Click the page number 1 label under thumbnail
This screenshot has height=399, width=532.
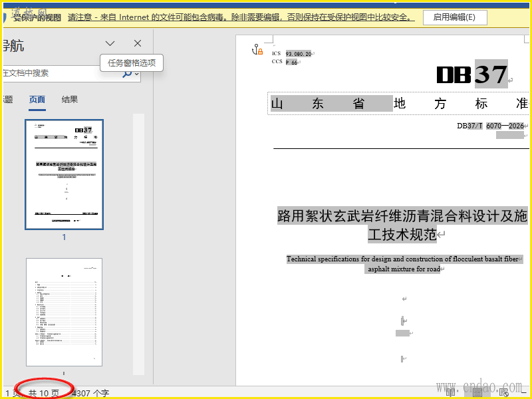64,237
